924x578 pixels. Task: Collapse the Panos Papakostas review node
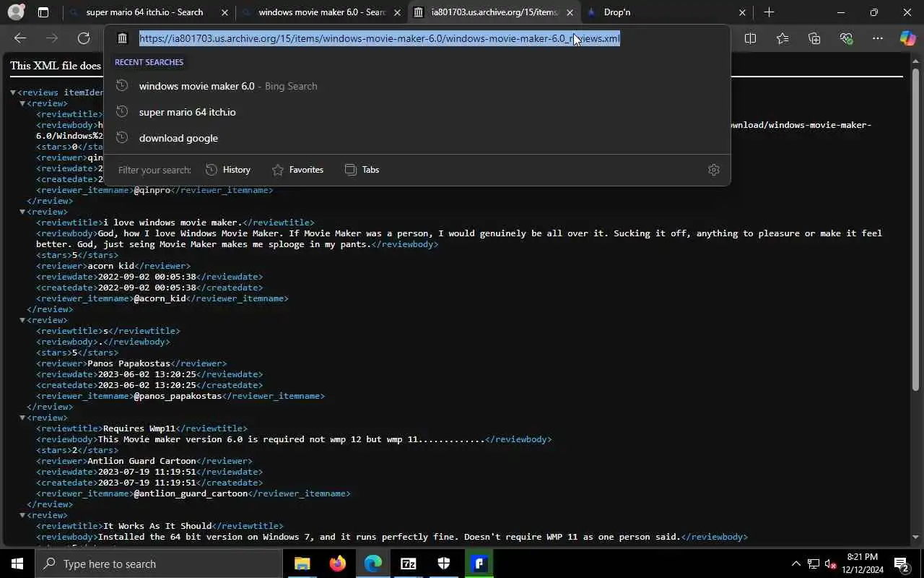(x=22, y=320)
